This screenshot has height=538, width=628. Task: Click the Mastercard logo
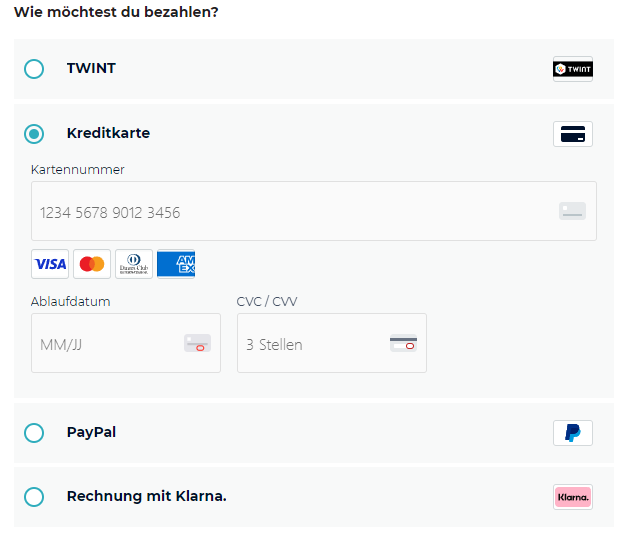pos(92,264)
